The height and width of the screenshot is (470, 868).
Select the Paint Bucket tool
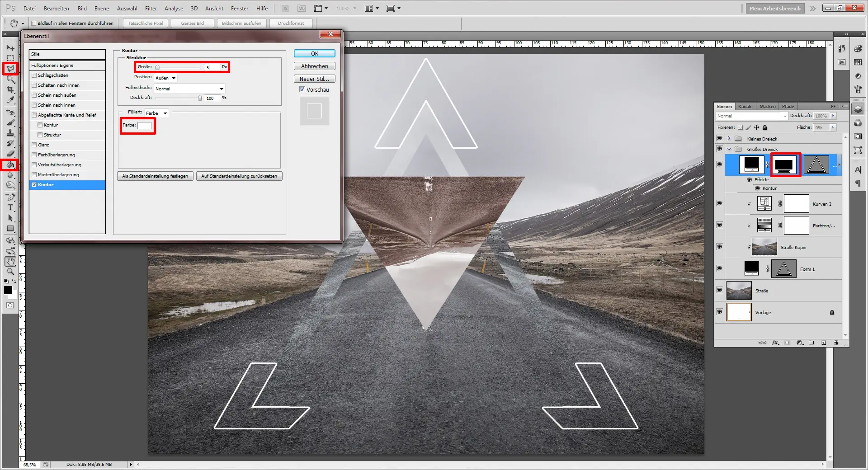point(10,164)
